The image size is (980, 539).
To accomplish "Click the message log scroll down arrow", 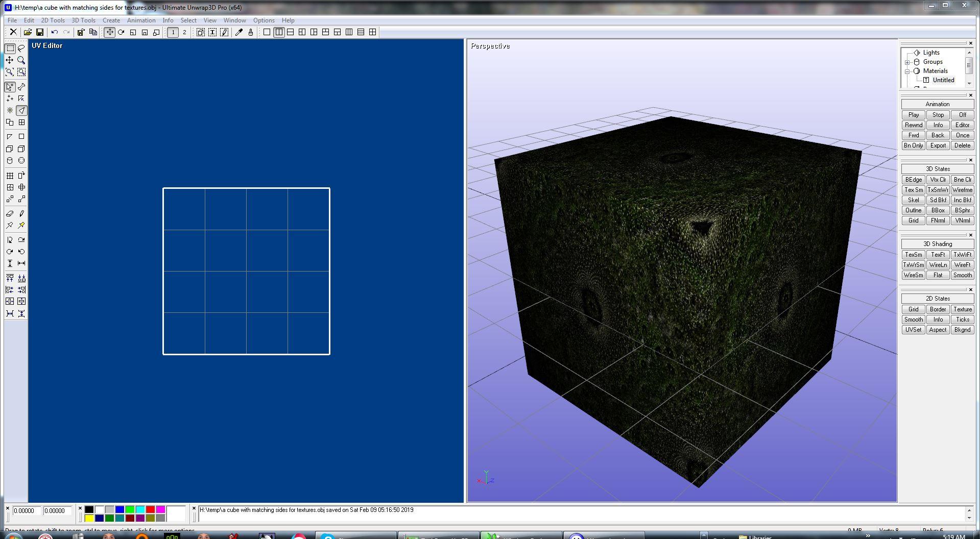I will (x=969, y=518).
